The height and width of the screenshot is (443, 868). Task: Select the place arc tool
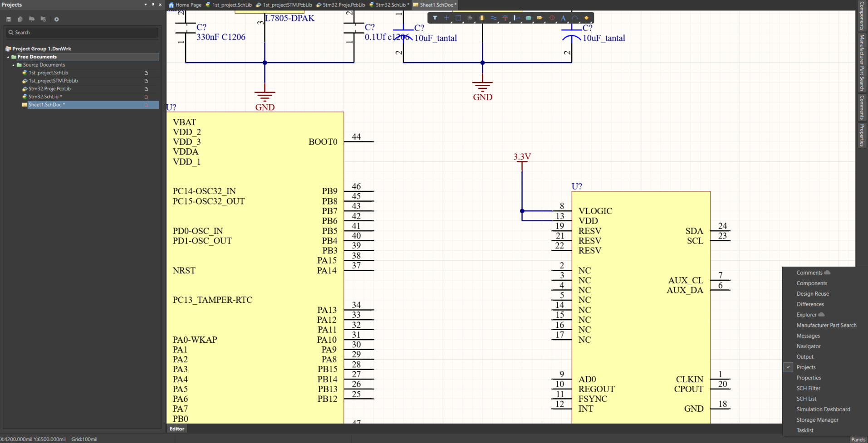coord(574,18)
